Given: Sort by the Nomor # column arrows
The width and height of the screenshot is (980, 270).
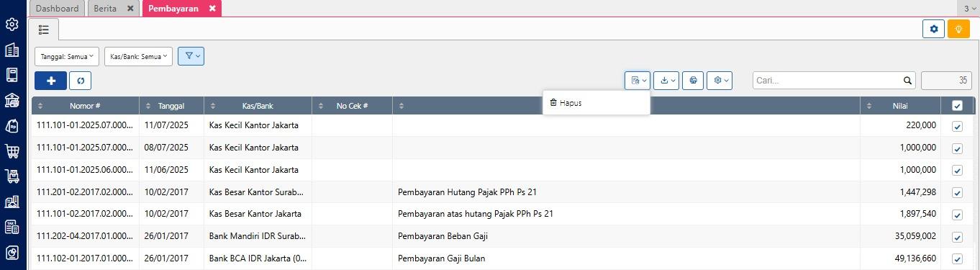Looking at the screenshot, I should [x=40, y=106].
